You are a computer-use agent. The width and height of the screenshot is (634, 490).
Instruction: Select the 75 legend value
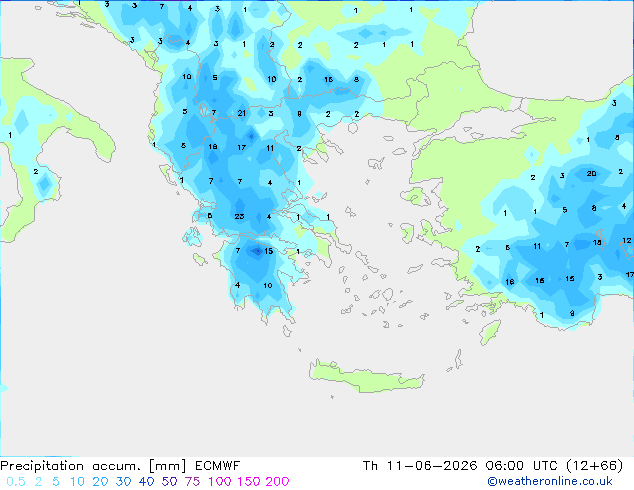point(192,482)
